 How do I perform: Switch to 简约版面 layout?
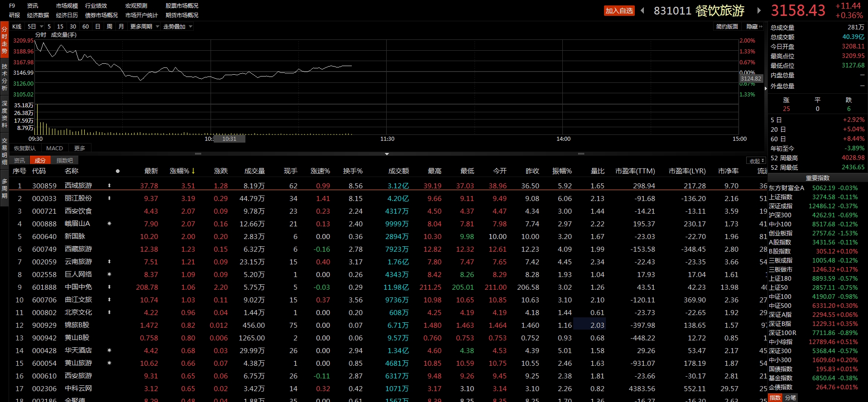pyautogui.click(x=727, y=27)
